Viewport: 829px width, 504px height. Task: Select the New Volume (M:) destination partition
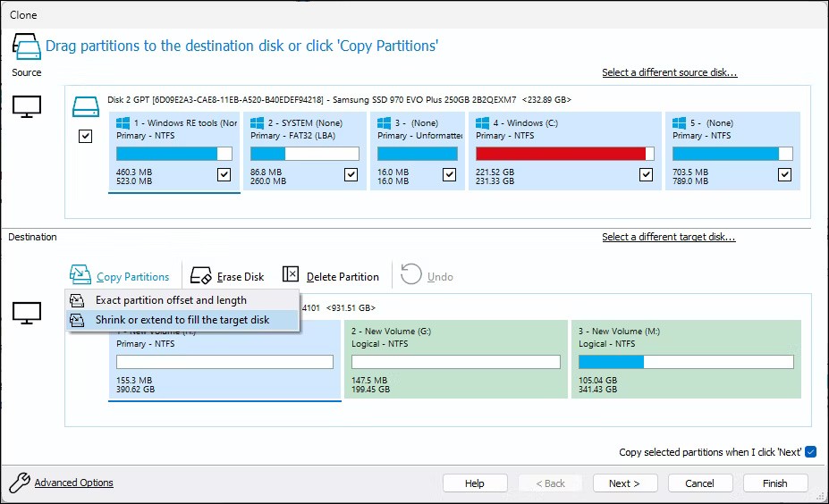[685, 359]
